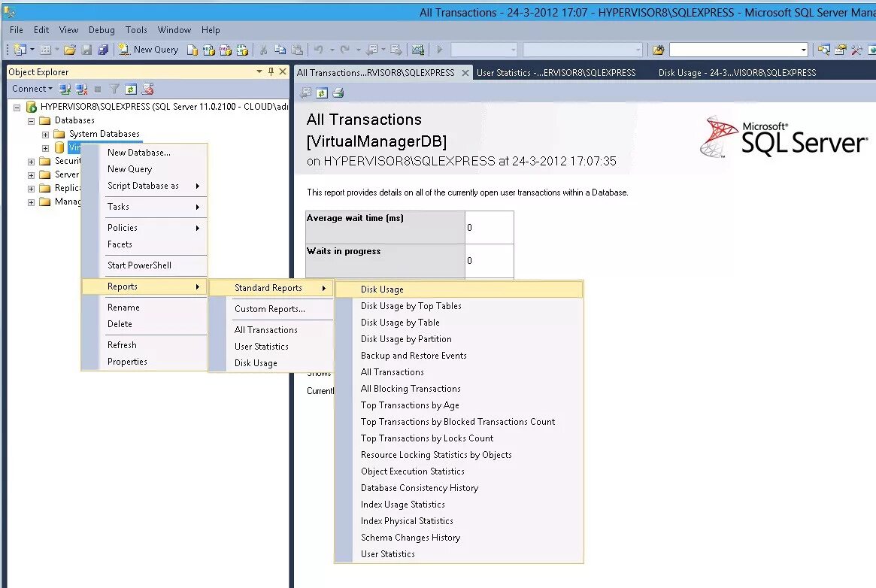Click the Refresh icon in report toolbar
Screen dimensions: 876x588
(322, 93)
